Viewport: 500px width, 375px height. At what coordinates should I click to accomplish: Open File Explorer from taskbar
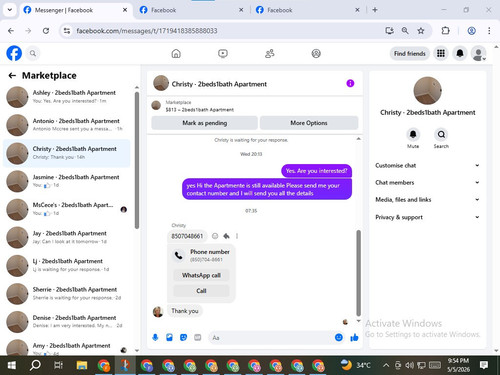click(82, 365)
